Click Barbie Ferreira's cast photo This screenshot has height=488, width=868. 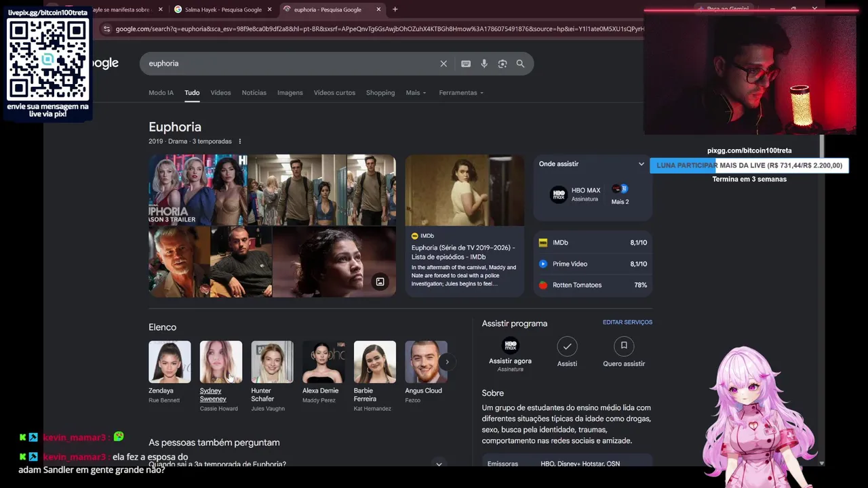click(375, 362)
